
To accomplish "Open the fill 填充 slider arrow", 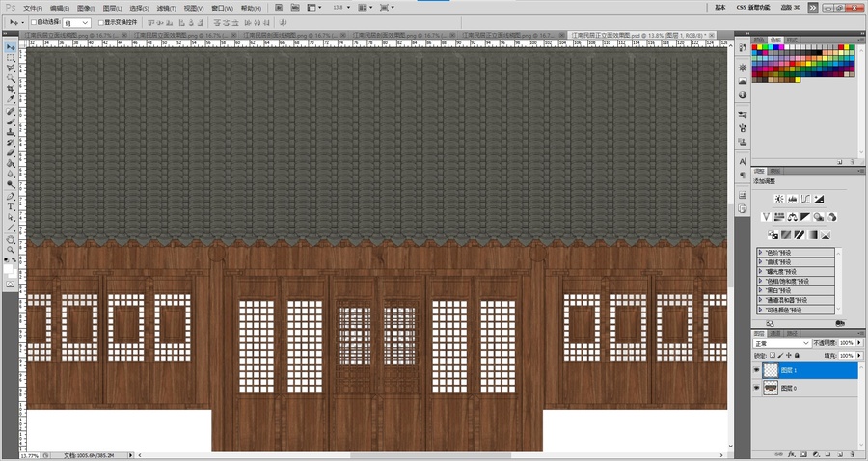I will coord(859,355).
